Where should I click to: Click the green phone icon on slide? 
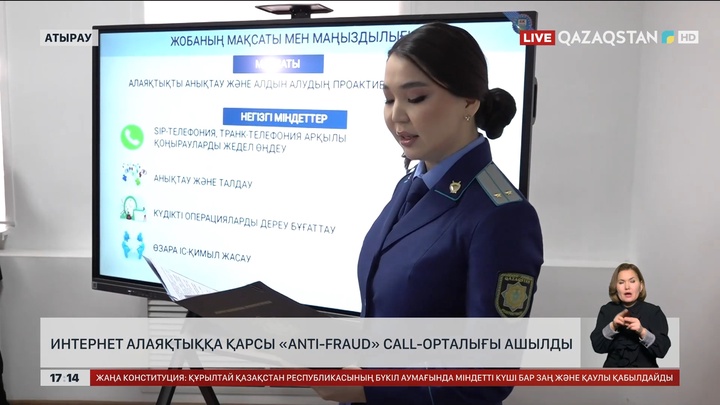coord(132,137)
